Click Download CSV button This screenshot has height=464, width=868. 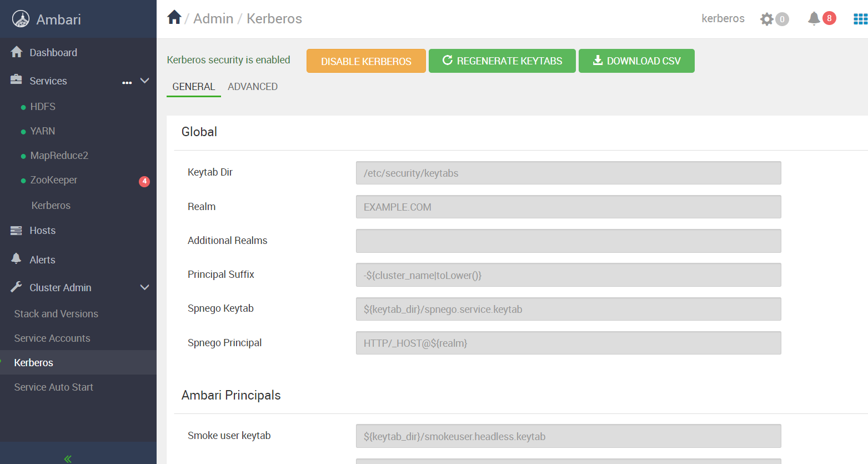[636, 61]
